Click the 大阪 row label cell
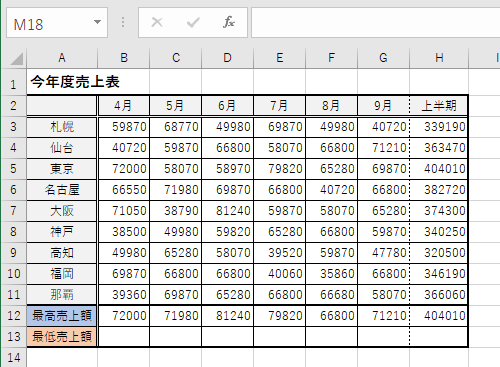The image size is (500, 367). (x=62, y=211)
